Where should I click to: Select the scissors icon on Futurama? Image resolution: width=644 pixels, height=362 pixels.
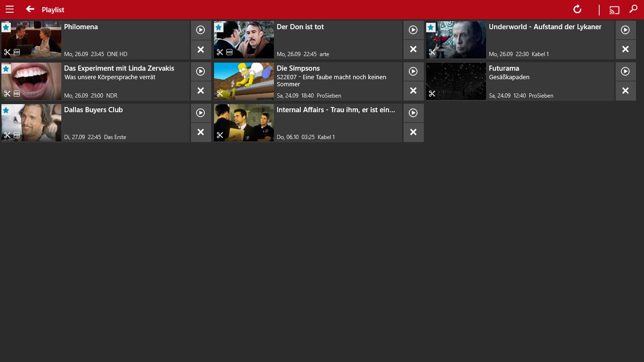432,94
